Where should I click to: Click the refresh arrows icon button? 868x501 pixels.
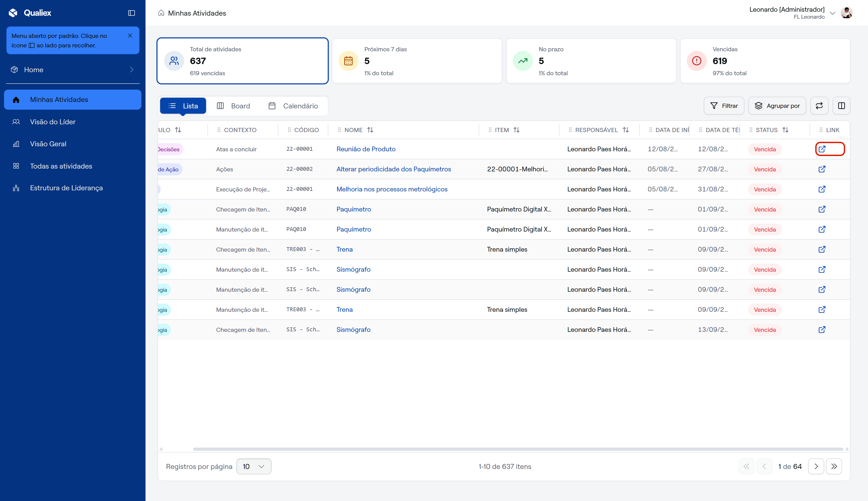pos(819,106)
